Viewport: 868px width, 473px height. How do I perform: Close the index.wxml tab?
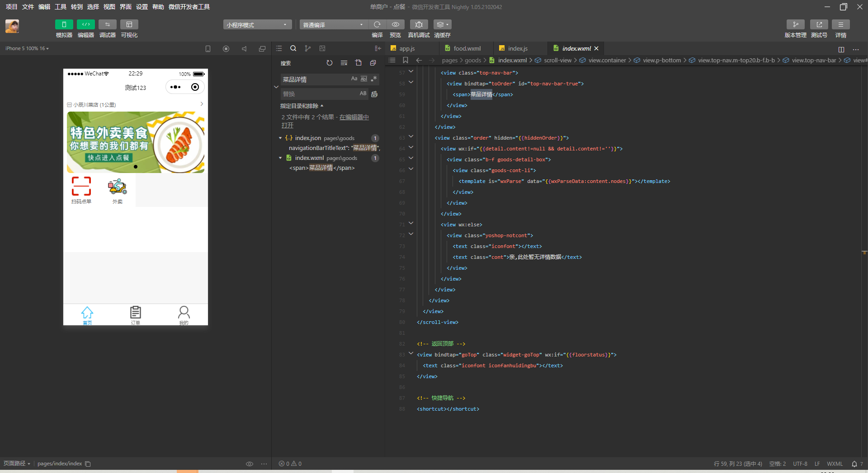[x=596, y=48]
